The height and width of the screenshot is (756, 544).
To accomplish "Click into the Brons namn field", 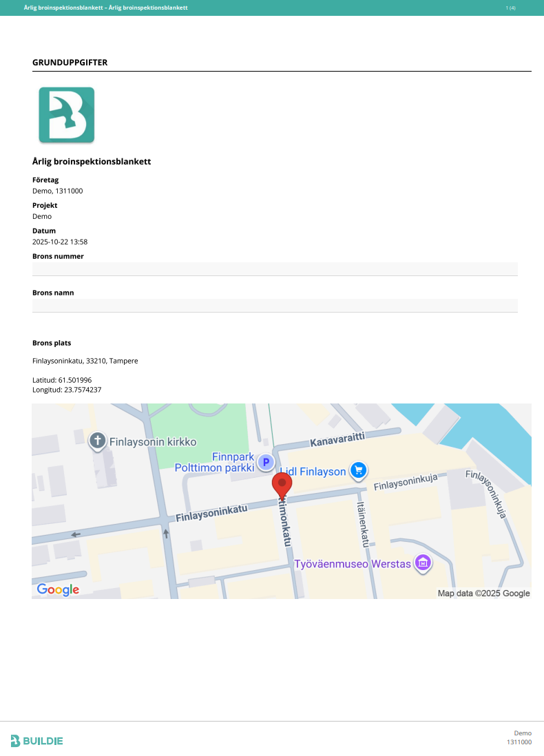I will [275, 305].
